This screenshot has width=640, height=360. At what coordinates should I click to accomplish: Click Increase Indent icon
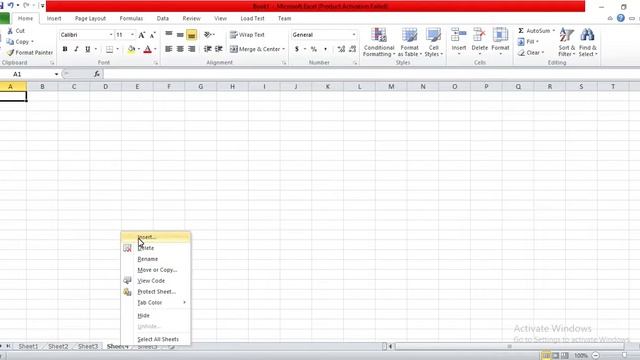(x=219, y=49)
